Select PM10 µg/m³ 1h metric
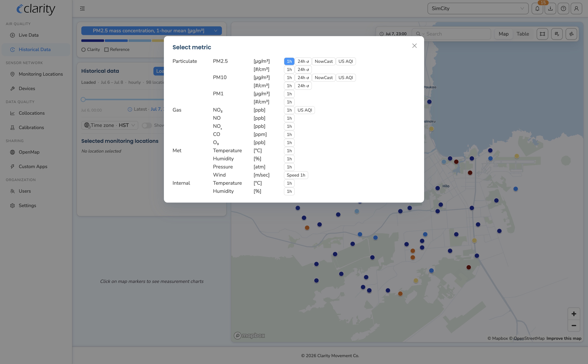The image size is (588, 364). (x=289, y=78)
